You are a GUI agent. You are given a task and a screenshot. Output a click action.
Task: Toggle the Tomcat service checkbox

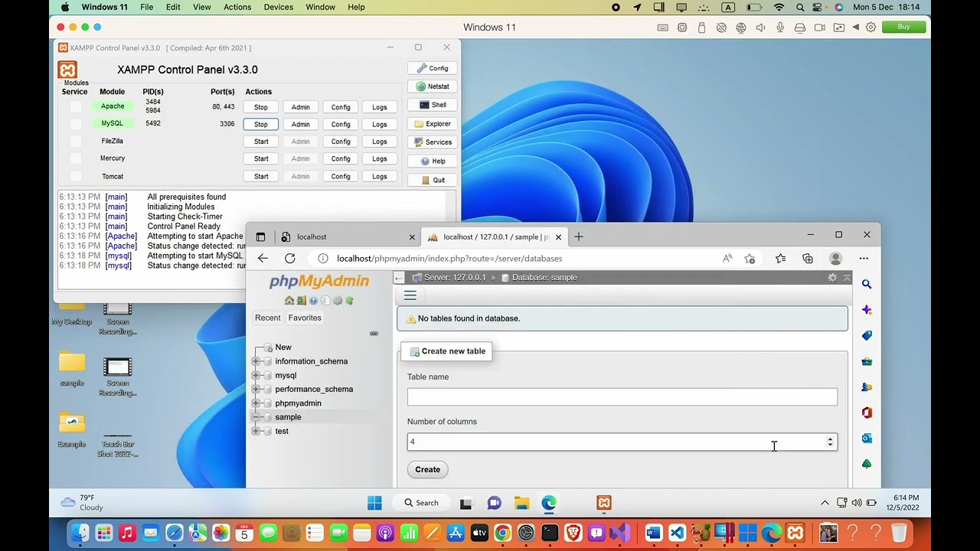[75, 176]
